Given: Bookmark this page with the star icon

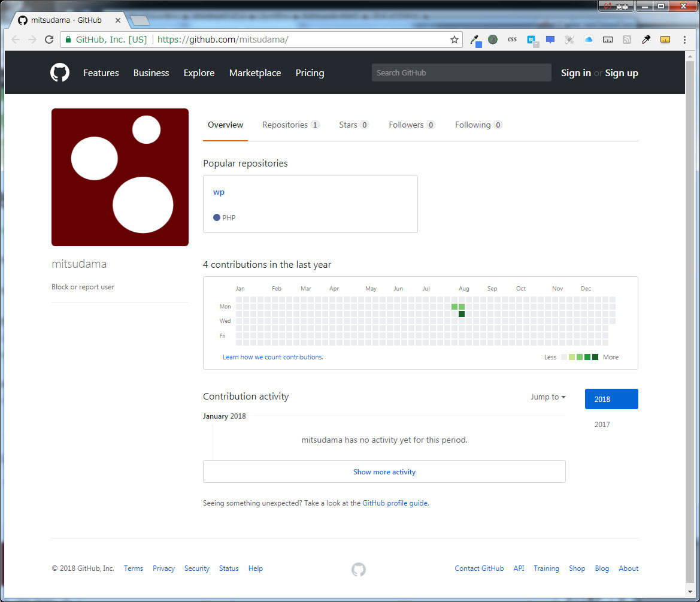Looking at the screenshot, I should point(454,40).
